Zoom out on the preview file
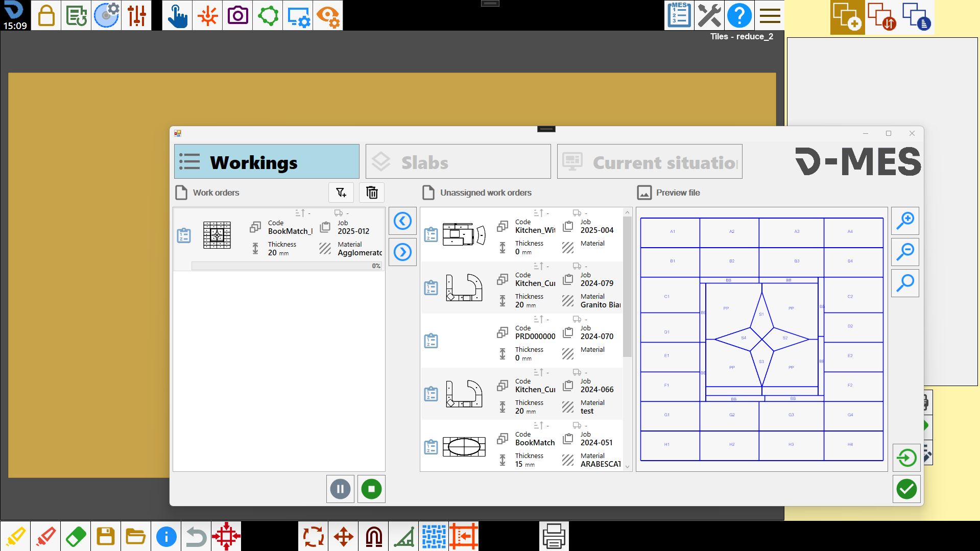The width and height of the screenshot is (980, 551). (x=905, y=252)
